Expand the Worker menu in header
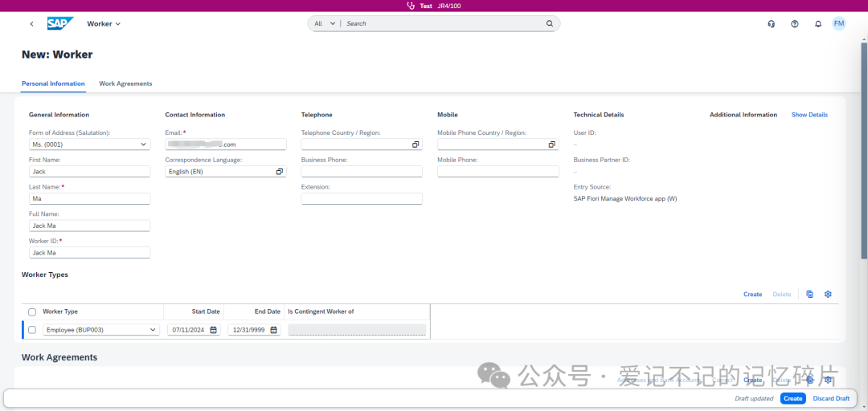 pos(104,24)
